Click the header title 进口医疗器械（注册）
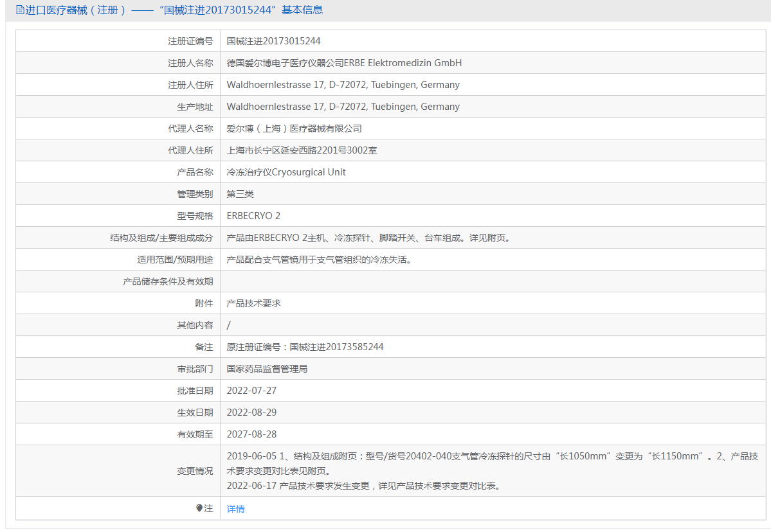This screenshot has height=532, width=771. pyautogui.click(x=77, y=10)
